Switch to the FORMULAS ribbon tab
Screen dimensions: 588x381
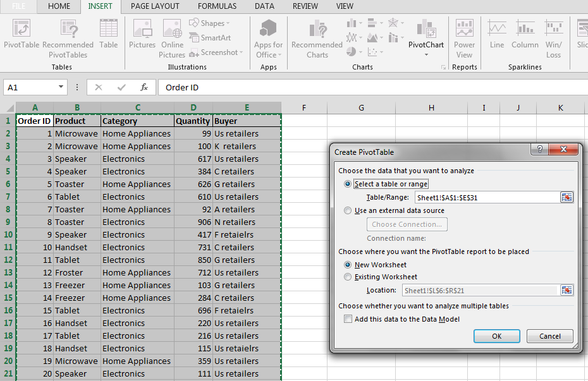click(x=217, y=6)
